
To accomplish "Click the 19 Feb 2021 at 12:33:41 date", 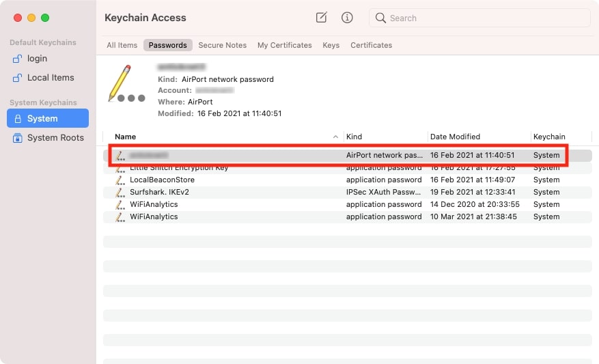I will (473, 192).
